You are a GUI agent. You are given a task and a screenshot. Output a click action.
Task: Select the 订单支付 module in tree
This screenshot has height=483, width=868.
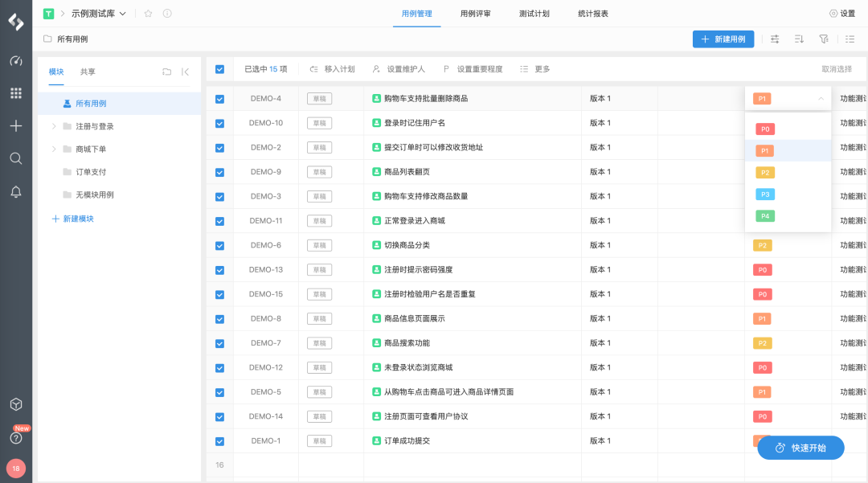(x=91, y=172)
